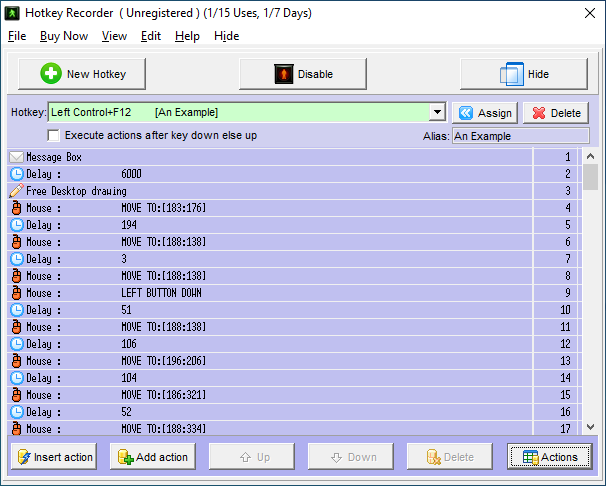The width and height of the screenshot is (606, 486).
Task: Expand the Hotkey combo box dropdown arrow
Action: tap(437, 113)
